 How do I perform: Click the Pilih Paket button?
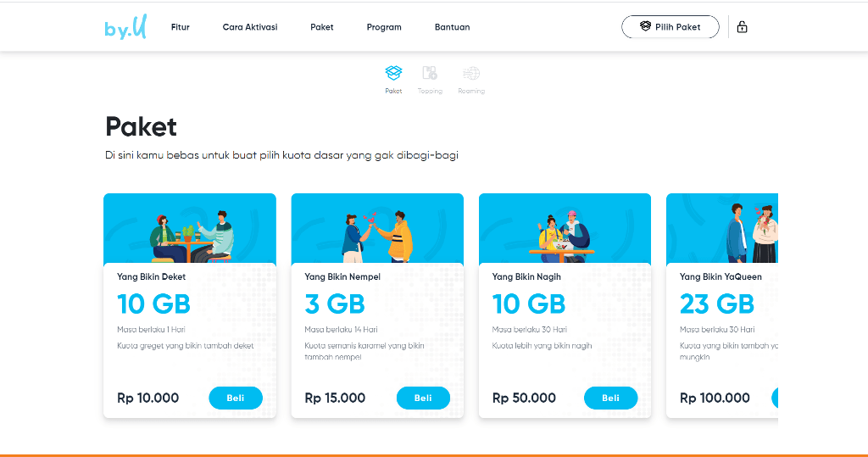click(x=670, y=26)
